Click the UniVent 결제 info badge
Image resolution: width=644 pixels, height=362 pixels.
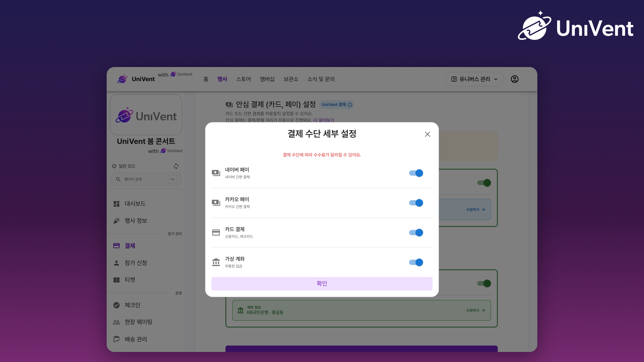click(x=336, y=105)
